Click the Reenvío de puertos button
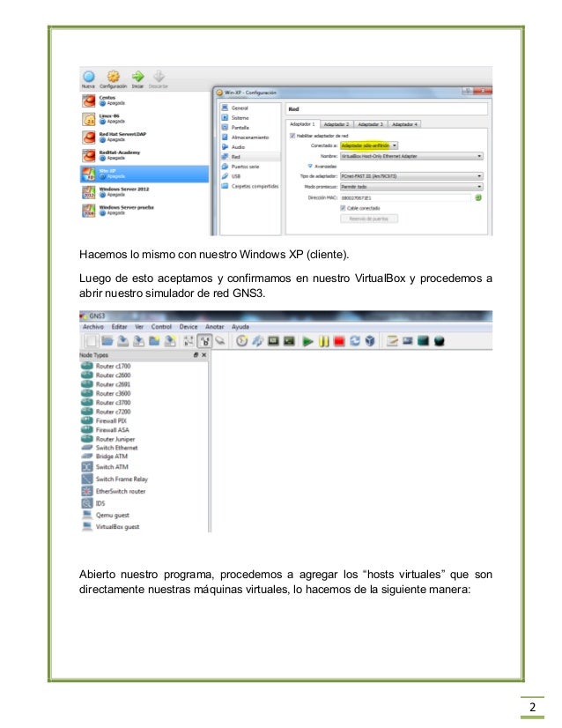The width and height of the screenshot is (562, 728). pos(369,219)
